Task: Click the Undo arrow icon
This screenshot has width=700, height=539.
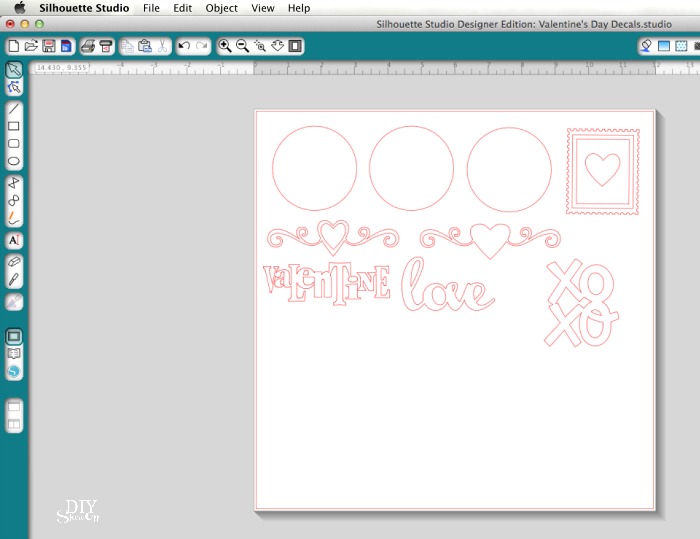Action: coord(183,46)
